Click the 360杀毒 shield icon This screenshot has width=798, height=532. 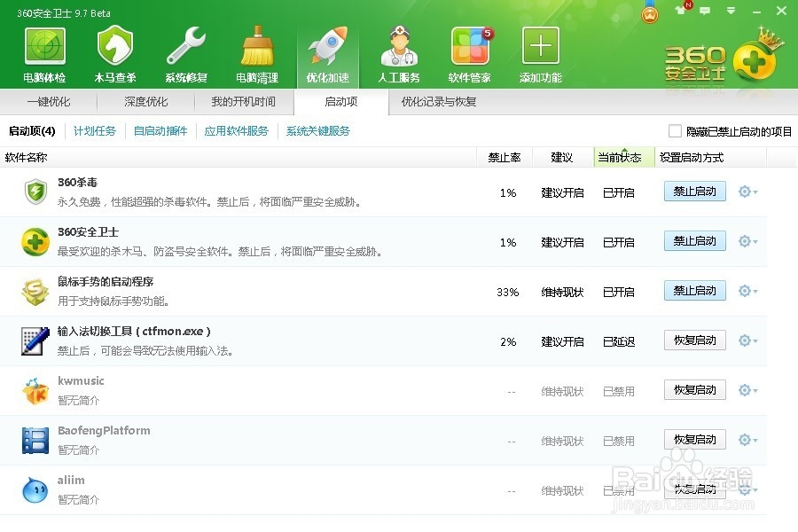[x=35, y=191]
